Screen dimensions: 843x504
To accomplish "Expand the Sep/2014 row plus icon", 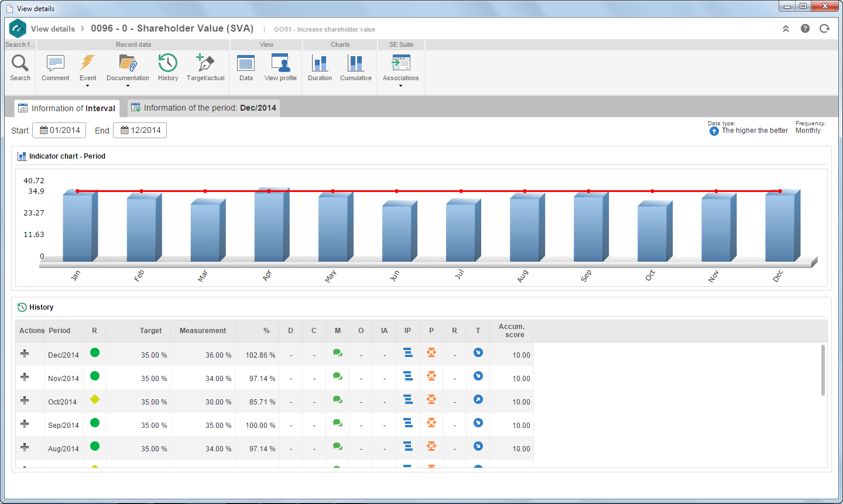I will (25, 423).
